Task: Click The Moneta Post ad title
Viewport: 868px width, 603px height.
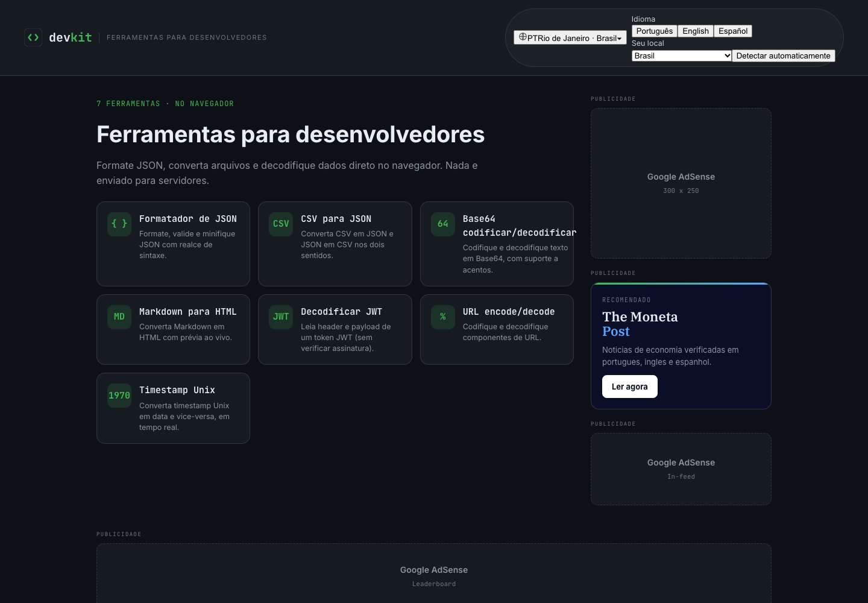Action: pos(640,324)
